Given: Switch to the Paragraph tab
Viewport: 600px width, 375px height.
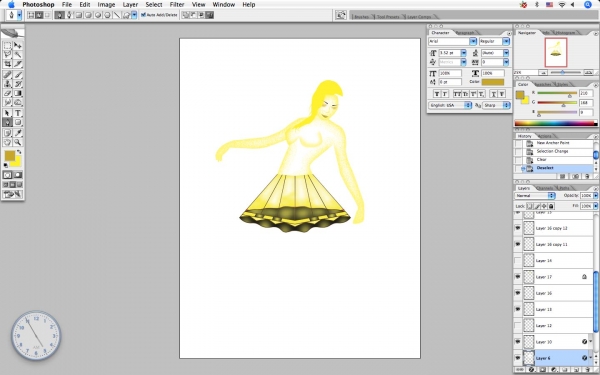Looking at the screenshot, I should coord(465,33).
